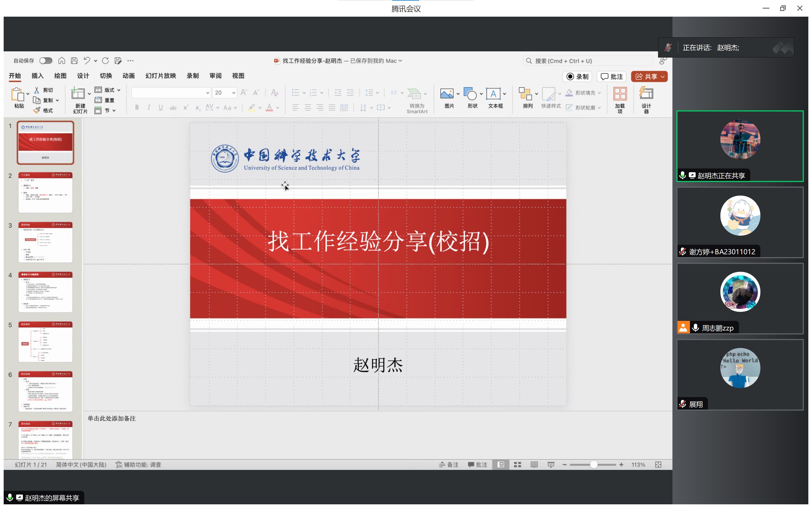The image size is (812, 508).
Task: Click the 重置 reset button
Action: point(105,100)
